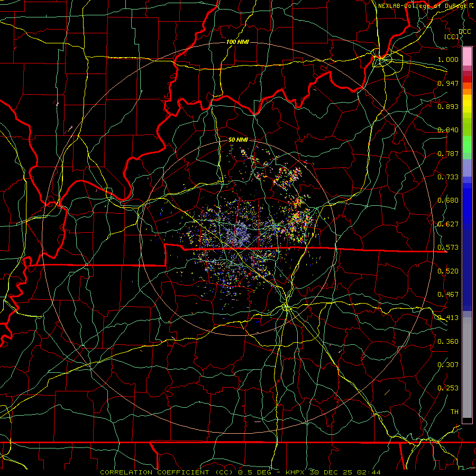Pick the red segment on the color bar
476x476 pixels.
[x=467, y=79]
